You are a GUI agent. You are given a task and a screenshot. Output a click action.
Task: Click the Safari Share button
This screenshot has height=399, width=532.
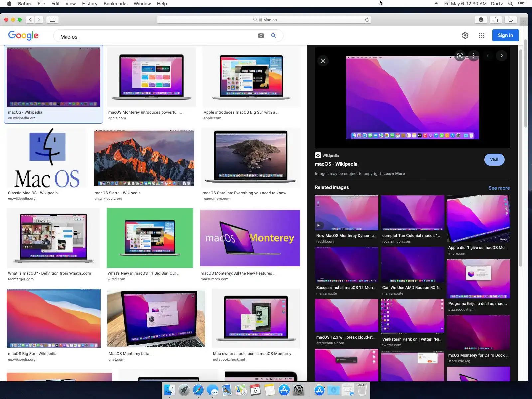tap(496, 20)
